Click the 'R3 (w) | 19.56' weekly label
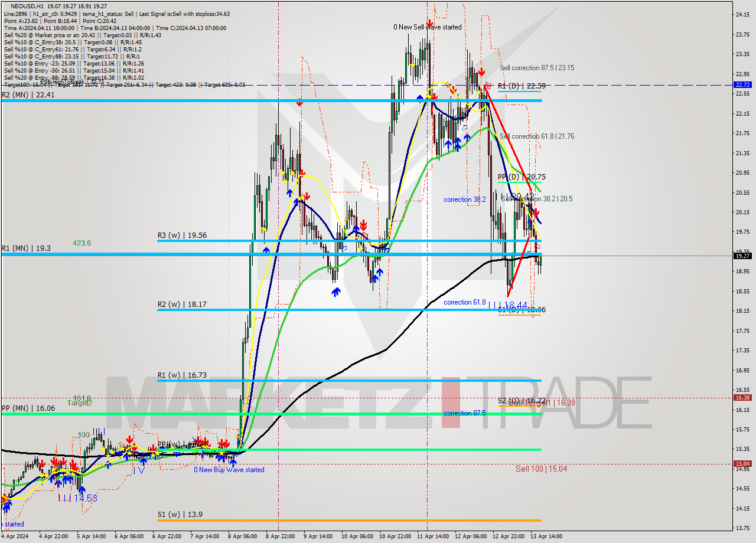 click(x=182, y=235)
